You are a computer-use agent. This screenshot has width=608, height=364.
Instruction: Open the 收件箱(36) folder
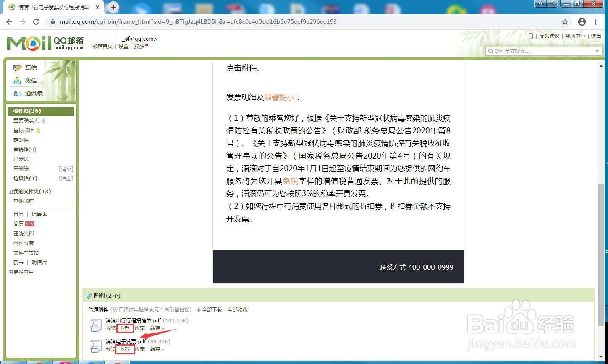[41, 111]
